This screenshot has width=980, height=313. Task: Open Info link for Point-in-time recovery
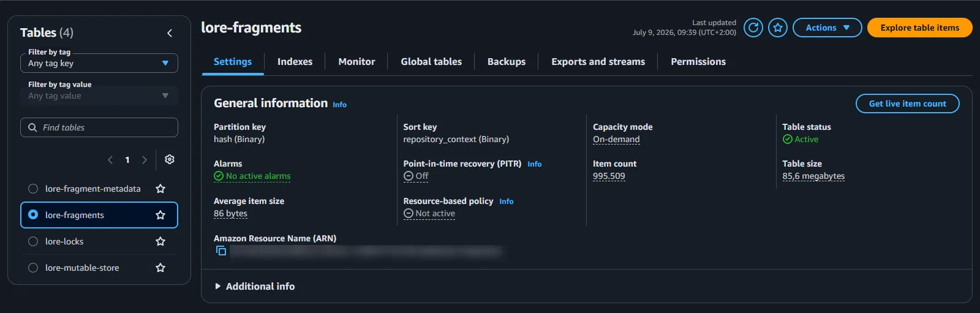(534, 164)
